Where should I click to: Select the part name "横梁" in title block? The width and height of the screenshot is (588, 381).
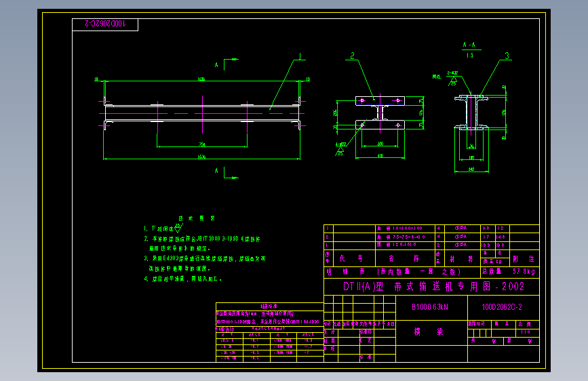[427, 332]
